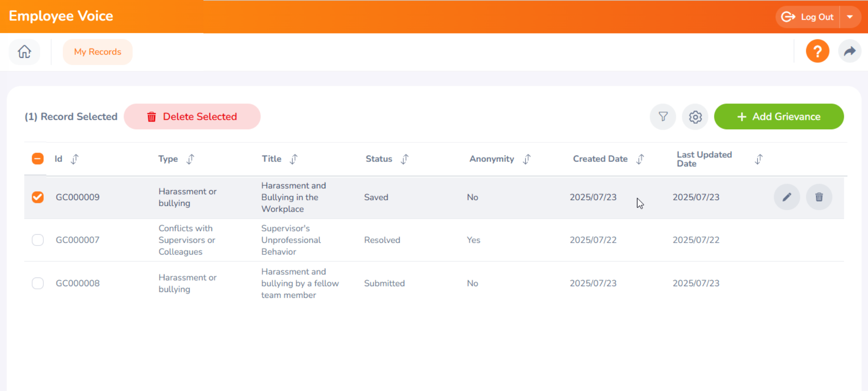This screenshot has width=868, height=391.
Task: Open table settings gear icon
Action: pos(695,117)
